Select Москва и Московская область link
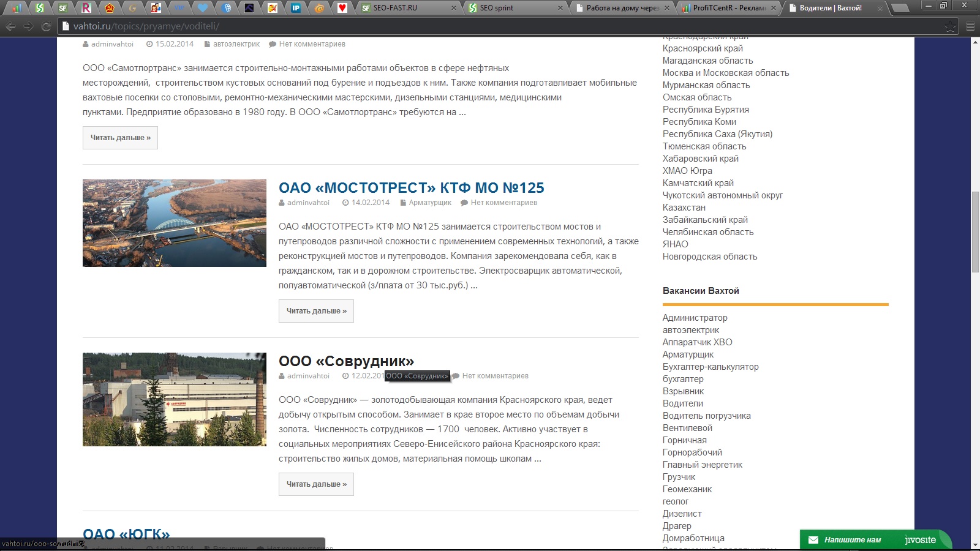The height and width of the screenshot is (551, 980). click(726, 73)
